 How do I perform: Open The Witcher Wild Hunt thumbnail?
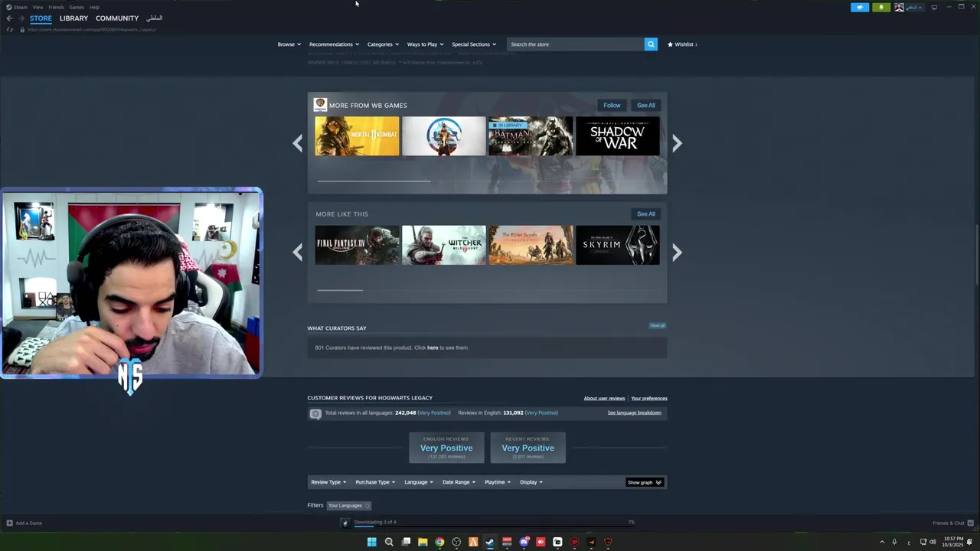[444, 245]
